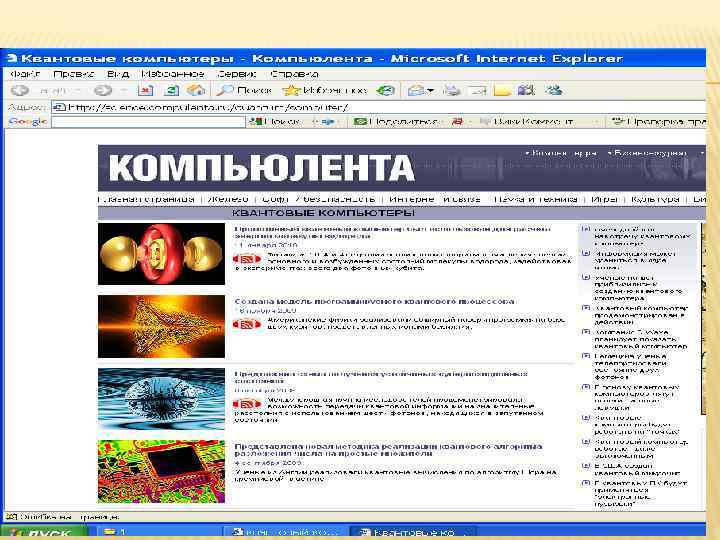
Task: Click RSS icon of third entanglement article
Action: click(x=247, y=404)
